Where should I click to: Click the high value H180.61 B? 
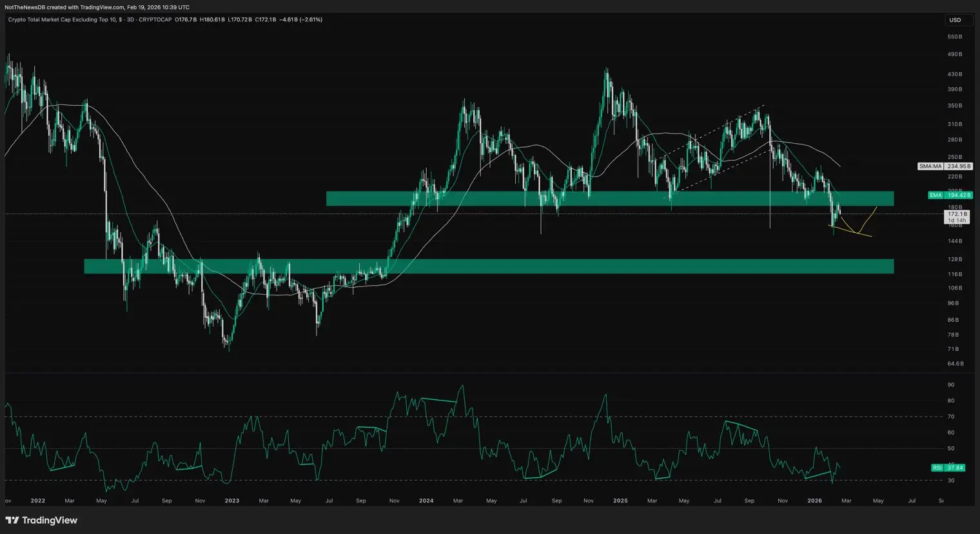click(212, 20)
